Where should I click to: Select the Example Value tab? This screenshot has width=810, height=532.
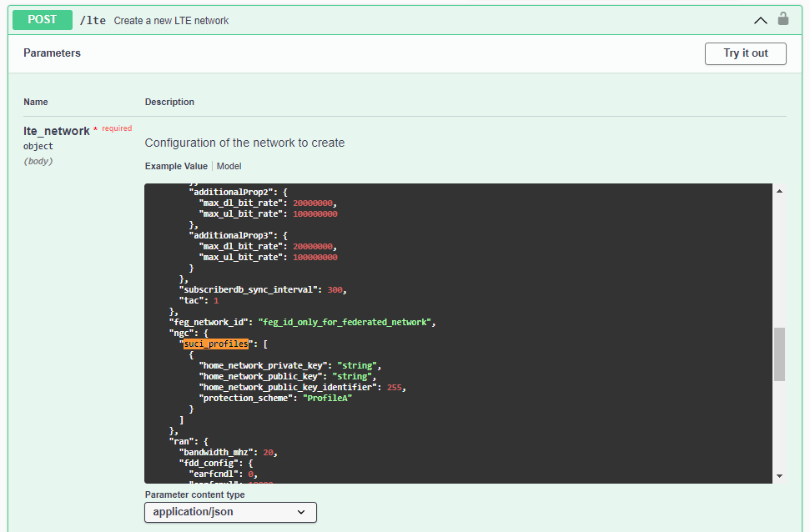176,166
